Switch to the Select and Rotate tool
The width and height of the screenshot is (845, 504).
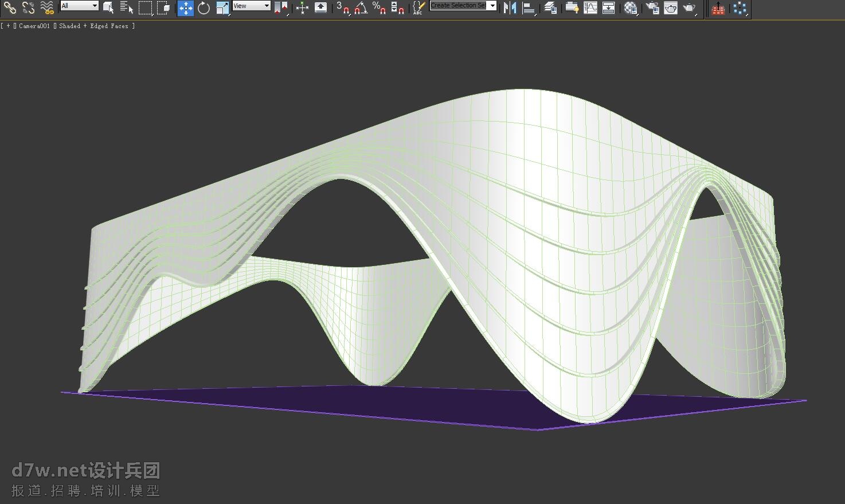[x=204, y=7]
